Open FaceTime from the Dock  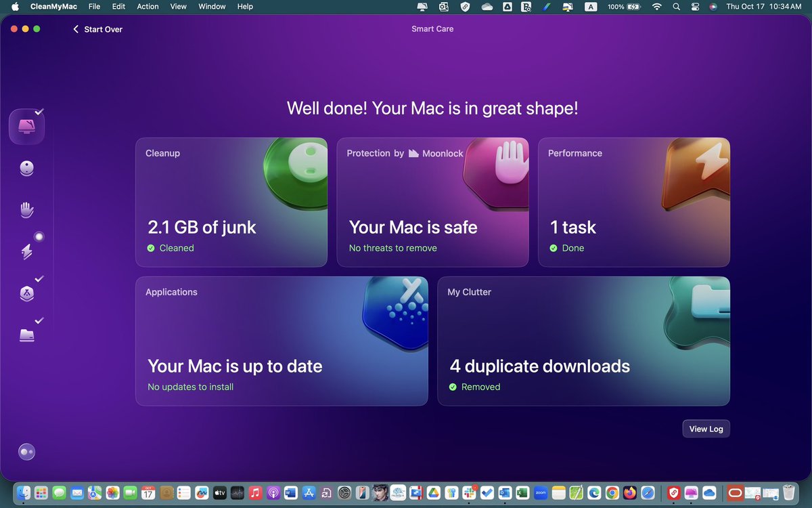pyautogui.click(x=130, y=492)
